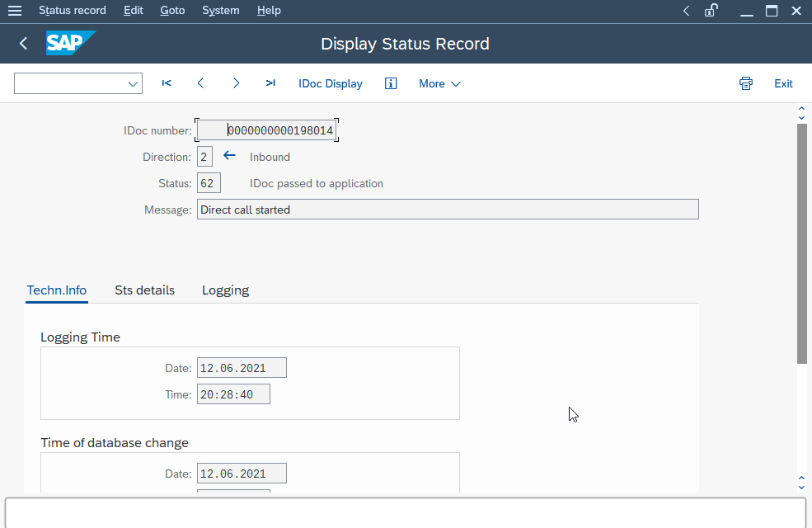Viewport: 812px width, 528px height.
Task: Click the IDoc number field
Action: click(267, 130)
